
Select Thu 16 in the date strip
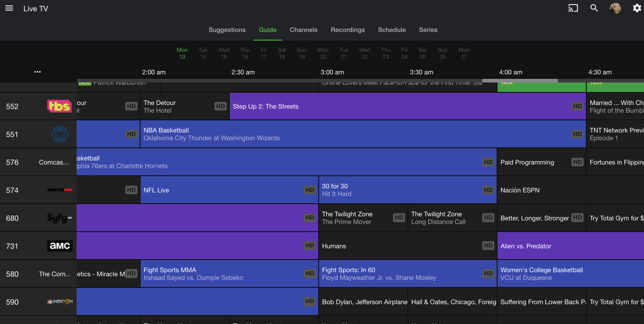tap(245, 53)
